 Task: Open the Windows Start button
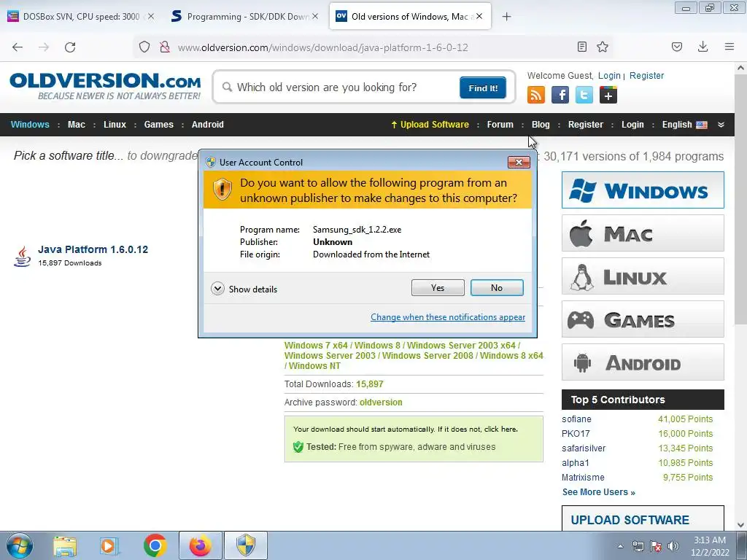pos(19,545)
